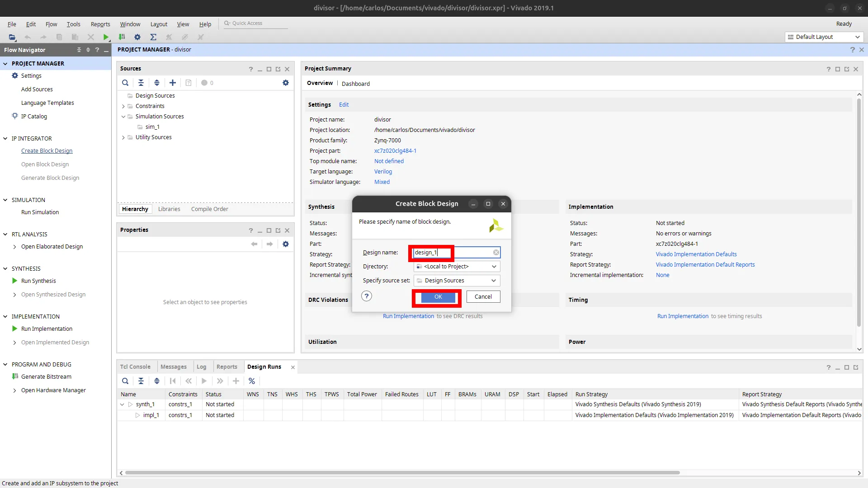Click Search icon in Sources panel
Image resolution: width=868 pixels, height=488 pixels.
[125, 83]
